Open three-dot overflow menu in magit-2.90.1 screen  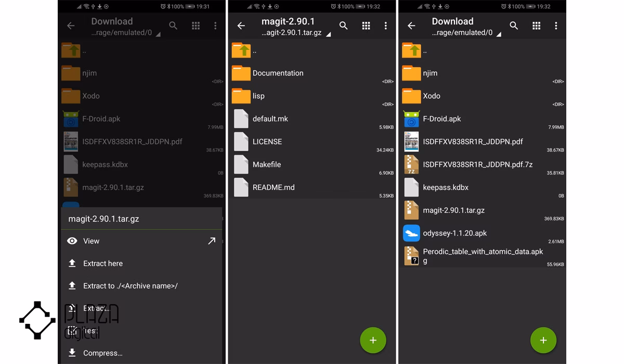pyautogui.click(x=385, y=25)
